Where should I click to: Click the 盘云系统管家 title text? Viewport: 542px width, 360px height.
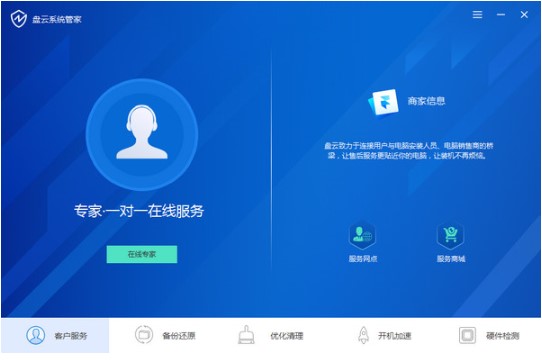point(57,19)
